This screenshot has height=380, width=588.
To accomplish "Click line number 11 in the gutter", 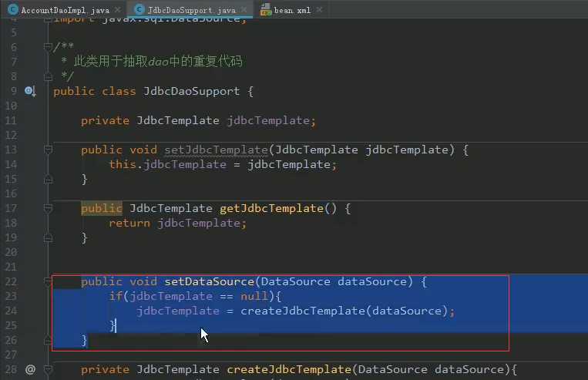I will tap(11, 120).
